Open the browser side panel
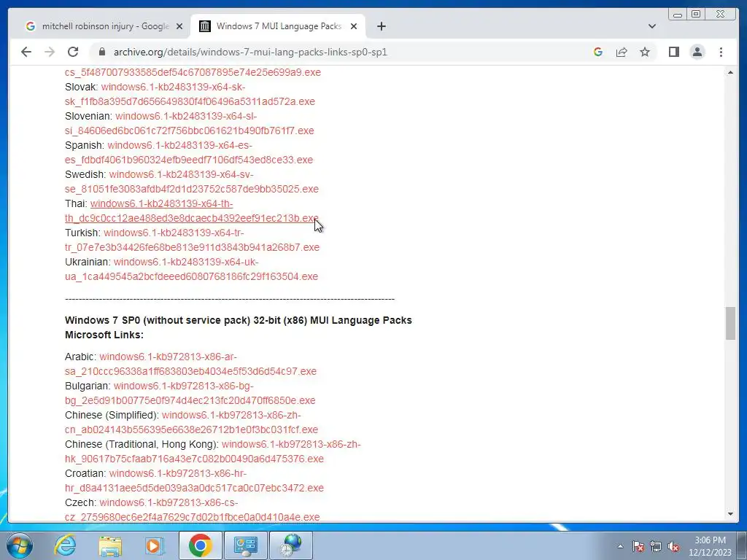This screenshot has width=747, height=560. click(673, 52)
